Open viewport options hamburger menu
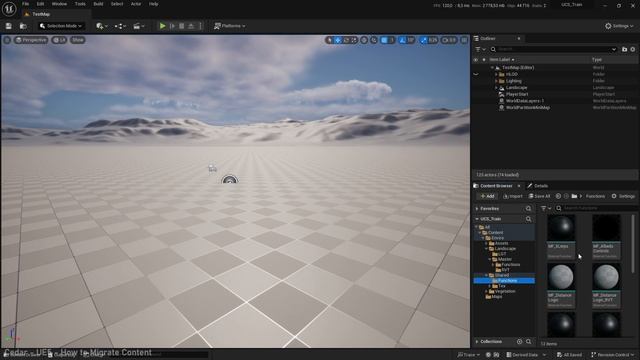The image size is (640, 360). point(7,40)
